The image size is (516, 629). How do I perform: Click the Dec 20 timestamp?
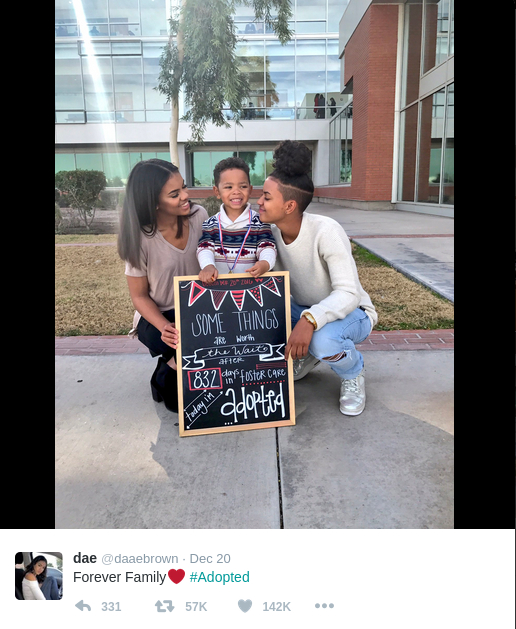pyautogui.click(x=210, y=558)
